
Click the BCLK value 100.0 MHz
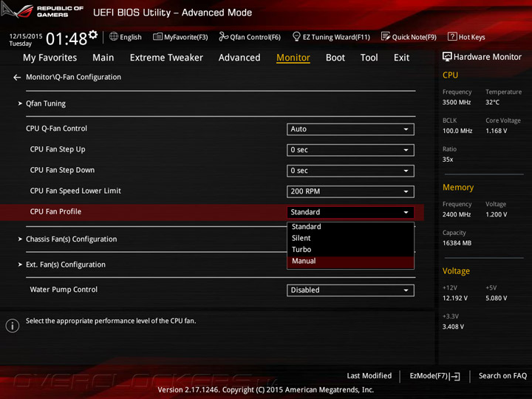coord(457,131)
